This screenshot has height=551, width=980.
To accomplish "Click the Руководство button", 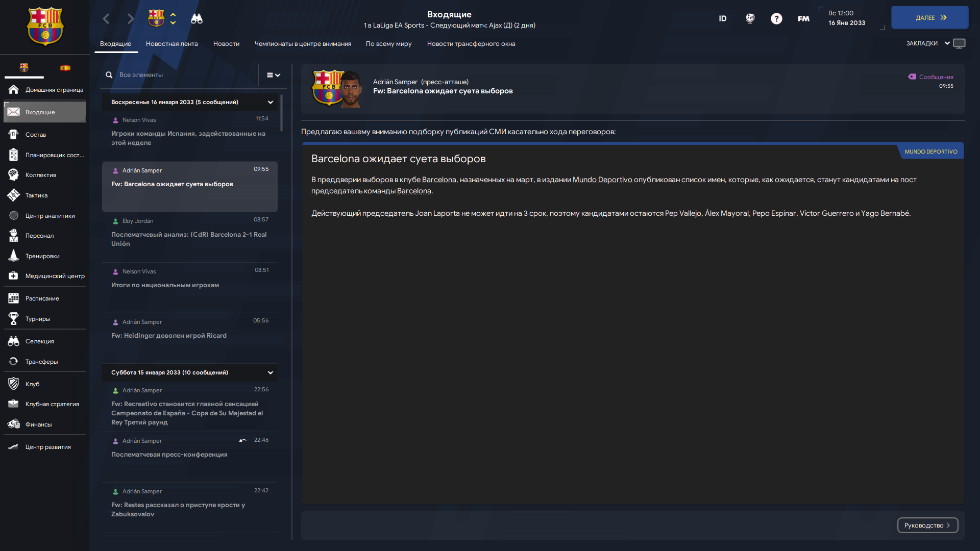I will tap(927, 525).
